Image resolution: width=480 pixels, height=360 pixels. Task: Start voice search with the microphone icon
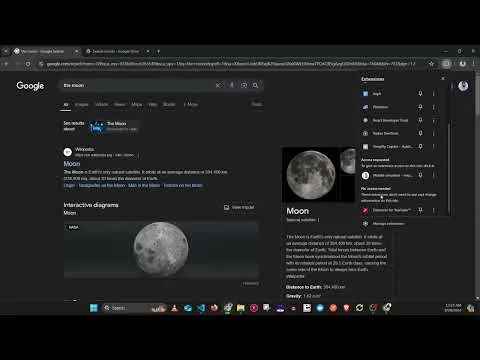pyautogui.click(x=232, y=85)
